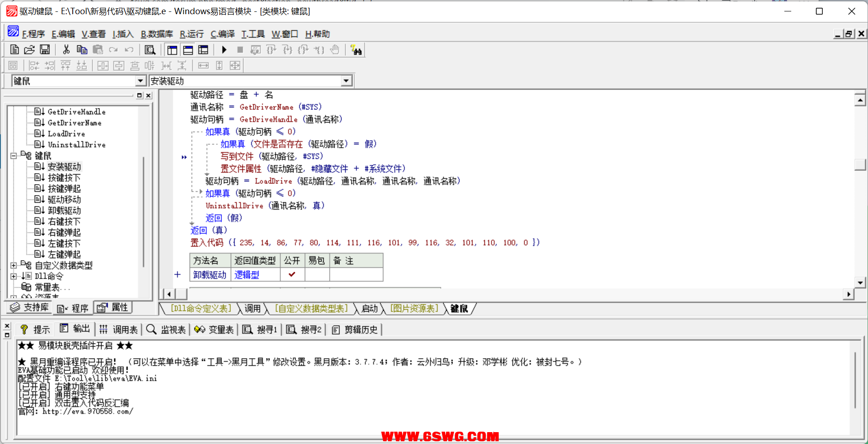Viewport: 868px width, 444px height.
Task: Toggle the 公开 checkmark for 卸载驱动
Action: pyautogui.click(x=292, y=275)
